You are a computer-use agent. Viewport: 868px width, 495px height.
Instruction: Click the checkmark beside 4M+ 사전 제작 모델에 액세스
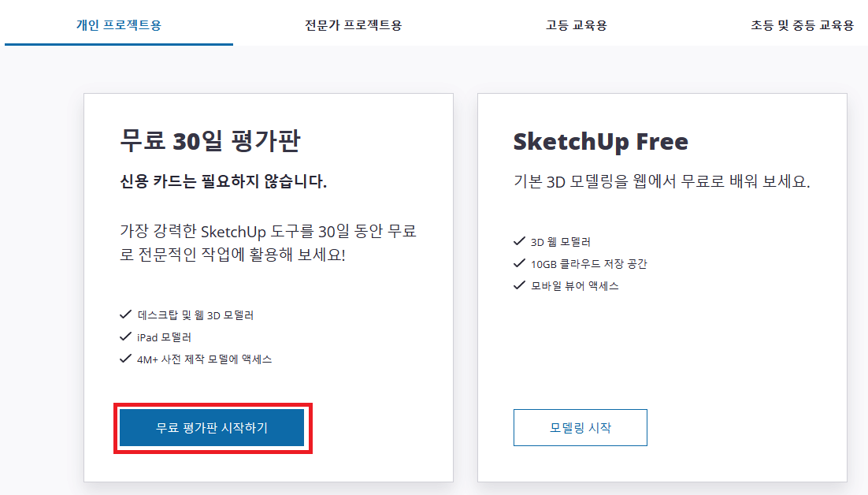pos(125,360)
